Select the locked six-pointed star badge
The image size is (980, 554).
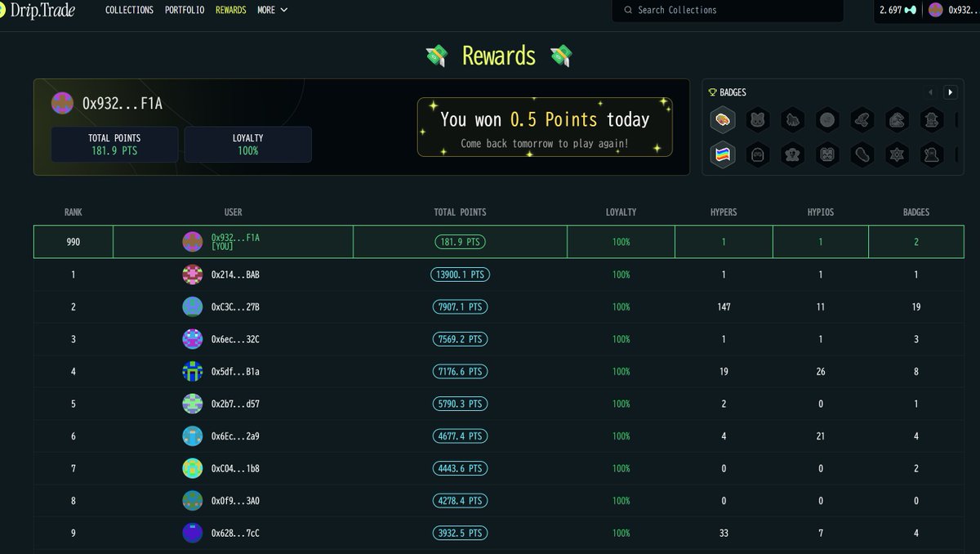click(x=898, y=154)
